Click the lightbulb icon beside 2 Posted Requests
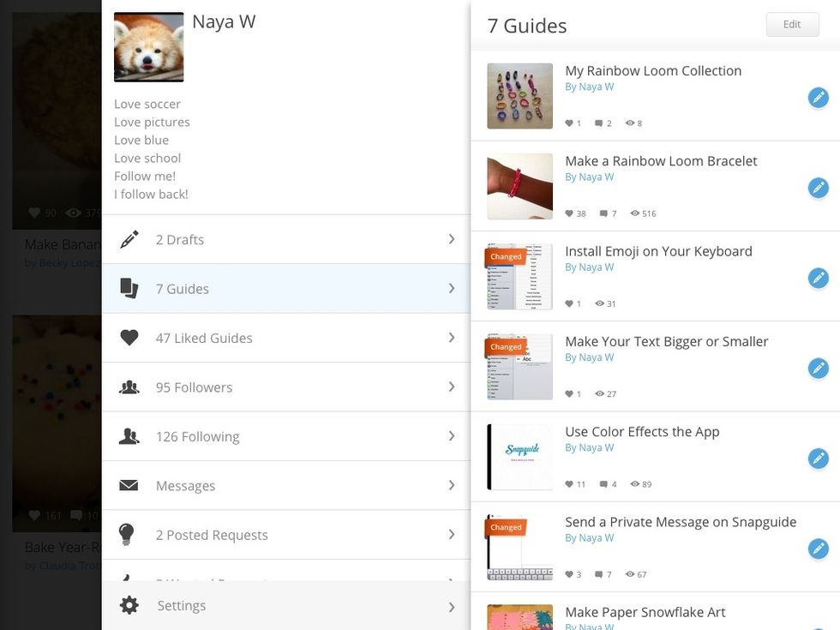840x630 pixels. pos(127,534)
